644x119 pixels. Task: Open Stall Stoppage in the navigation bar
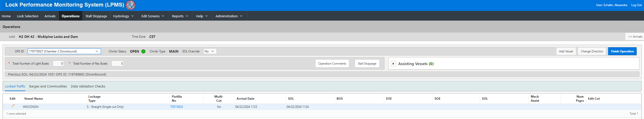coord(96,16)
